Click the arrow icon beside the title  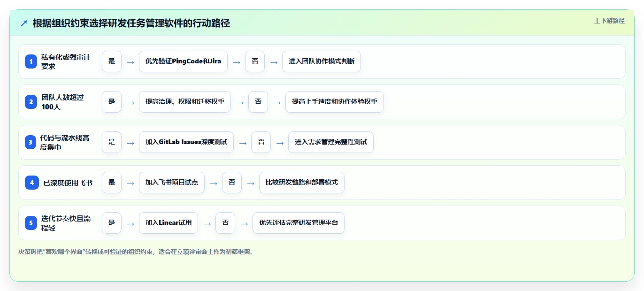click(x=24, y=23)
